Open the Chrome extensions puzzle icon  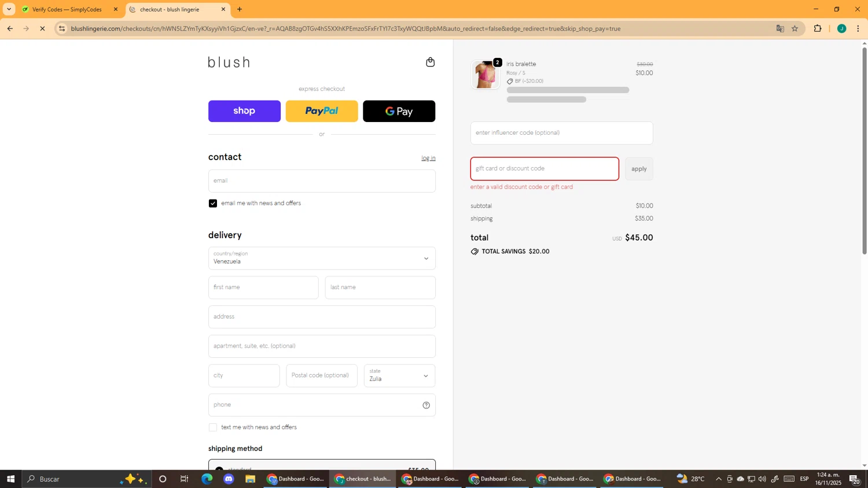click(818, 28)
